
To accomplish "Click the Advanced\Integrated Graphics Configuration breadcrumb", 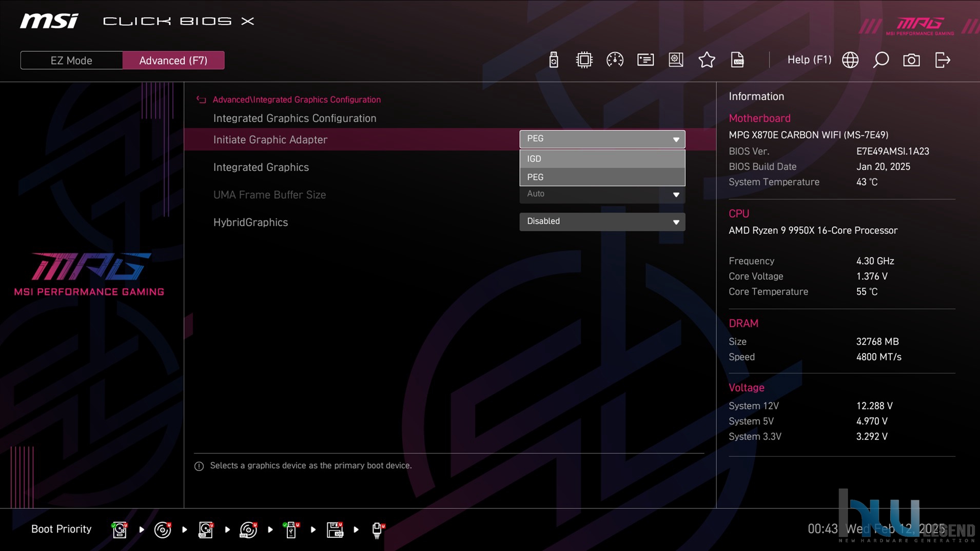I will [x=297, y=100].
